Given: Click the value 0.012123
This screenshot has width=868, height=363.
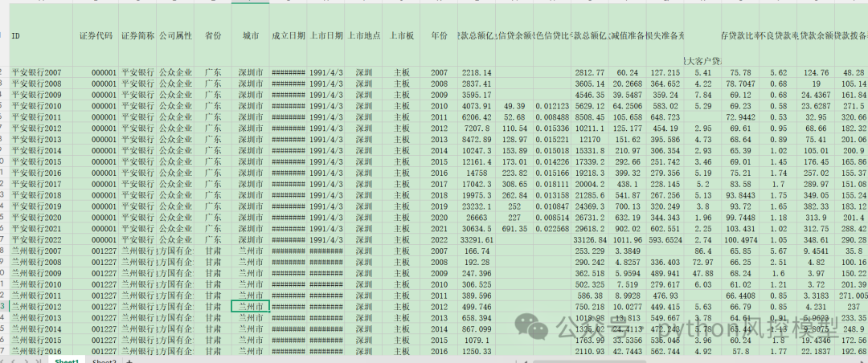Looking at the screenshot, I should click(x=552, y=106).
